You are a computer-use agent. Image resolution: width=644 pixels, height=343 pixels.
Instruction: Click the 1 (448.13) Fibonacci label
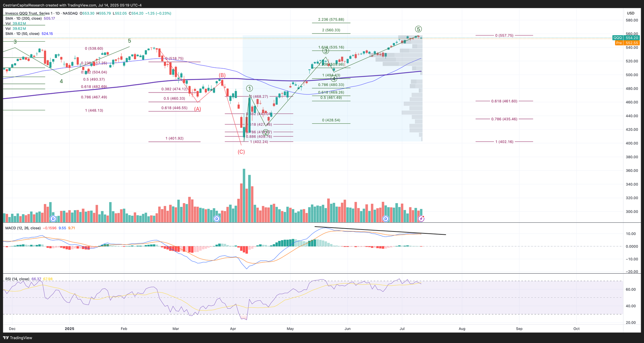pyautogui.click(x=94, y=110)
